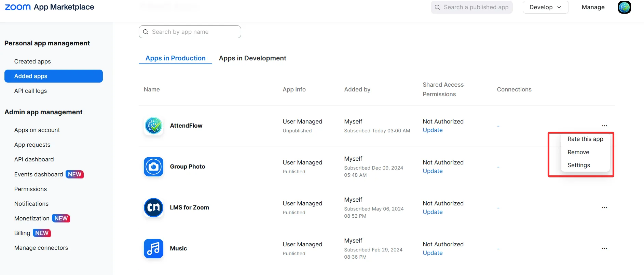Go to Zoom App Marketplace logo home
The width and height of the screenshot is (644, 275).
pyautogui.click(x=50, y=7)
